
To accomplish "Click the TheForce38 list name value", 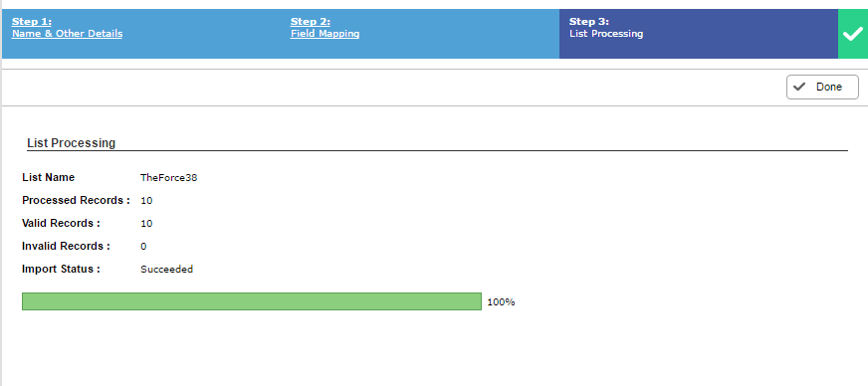I will point(169,178).
